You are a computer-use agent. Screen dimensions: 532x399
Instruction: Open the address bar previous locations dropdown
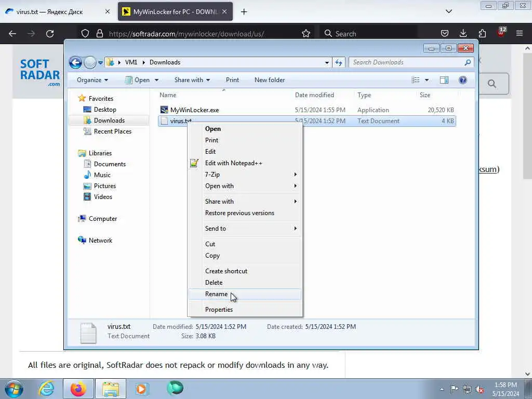327,62
